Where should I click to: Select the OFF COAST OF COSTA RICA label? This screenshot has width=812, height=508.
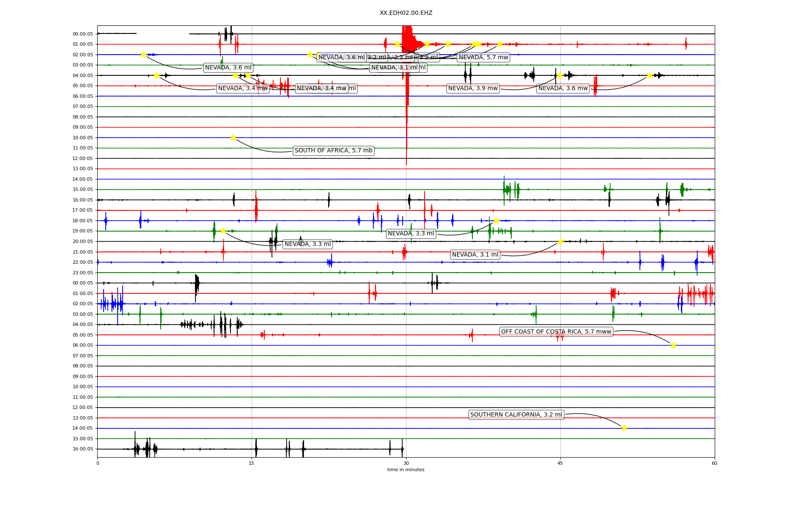click(x=556, y=332)
